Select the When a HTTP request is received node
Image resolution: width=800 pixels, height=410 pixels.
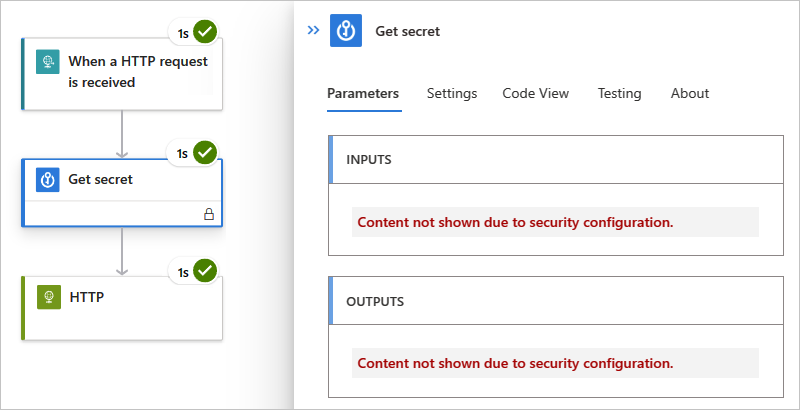122,73
